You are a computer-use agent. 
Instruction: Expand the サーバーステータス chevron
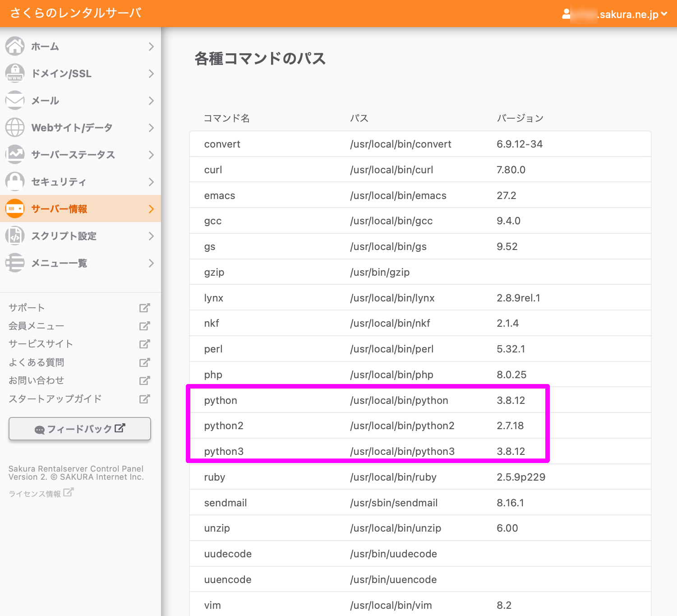(151, 155)
